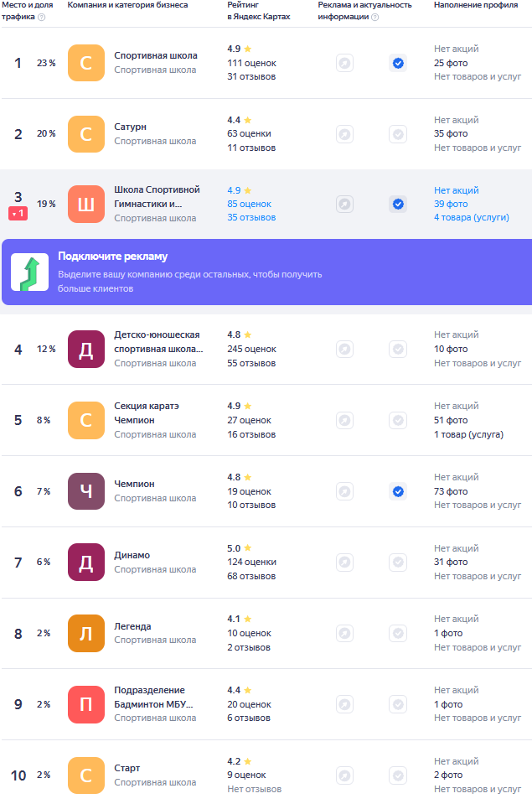Click the grey verification mark for Сатурн
Viewport: 532px width, 809px height.
tap(398, 135)
